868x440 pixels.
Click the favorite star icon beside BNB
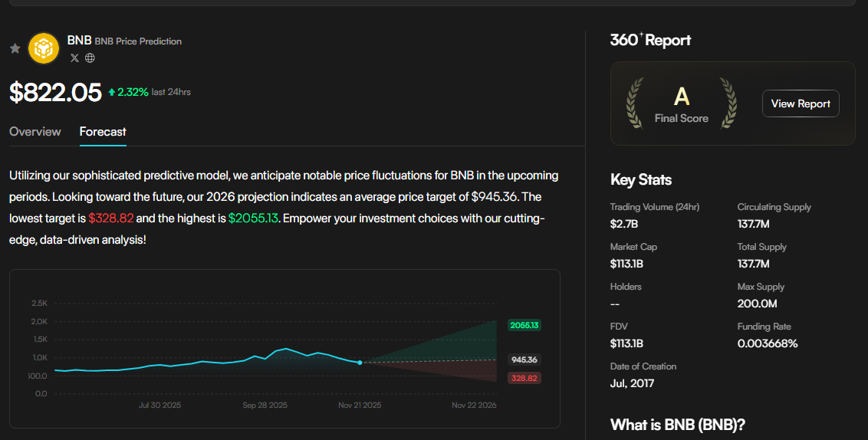[15, 48]
